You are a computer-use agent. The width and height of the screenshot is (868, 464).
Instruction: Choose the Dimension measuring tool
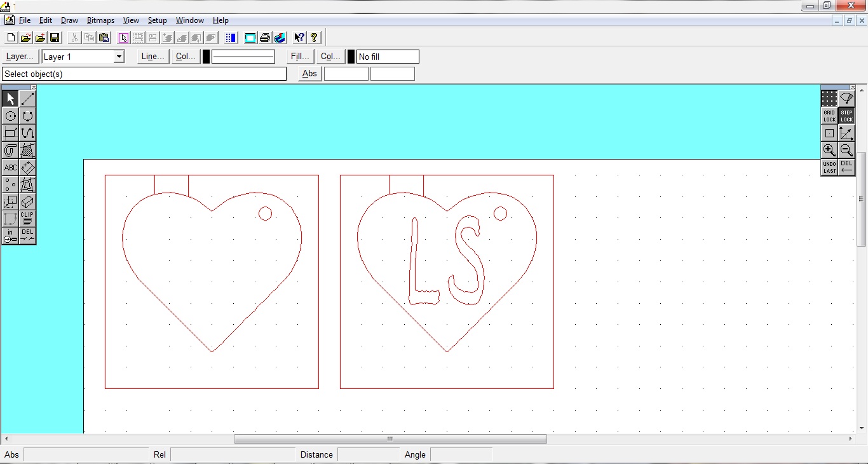tap(27, 167)
